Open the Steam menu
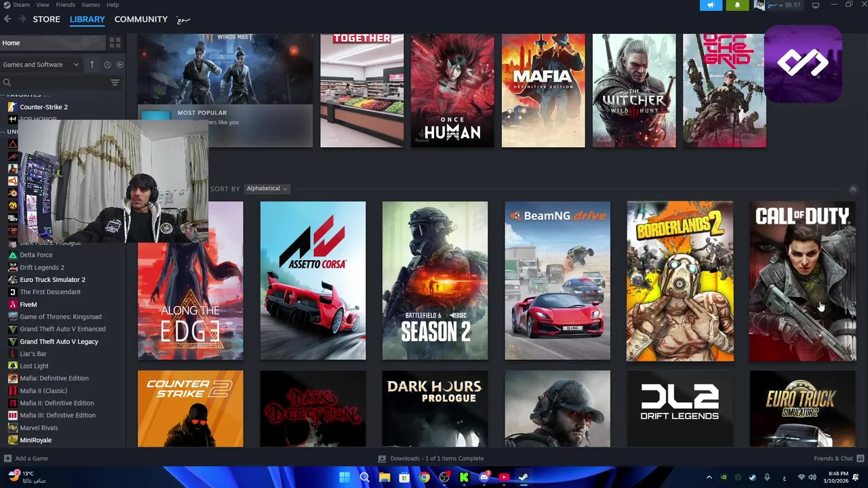The height and width of the screenshot is (488, 868). point(21,5)
